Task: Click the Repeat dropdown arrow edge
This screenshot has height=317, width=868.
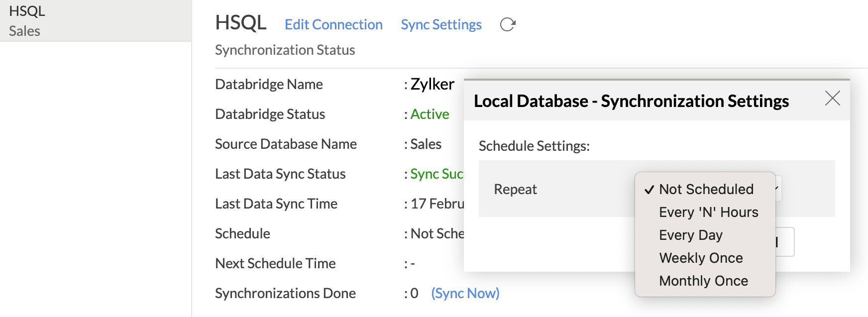Action: point(778,189)
